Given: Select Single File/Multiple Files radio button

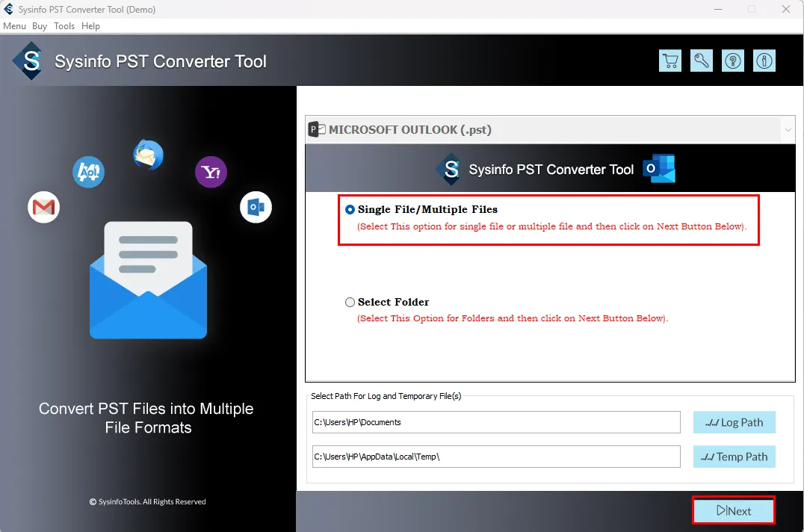Looking at the screenshot, I should point(350,210).
